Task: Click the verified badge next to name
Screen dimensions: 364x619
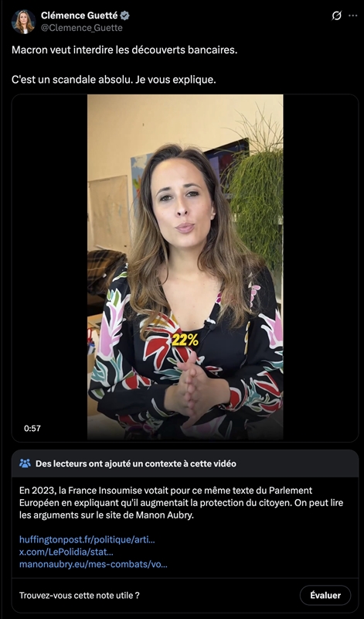Action: (125, 15)
